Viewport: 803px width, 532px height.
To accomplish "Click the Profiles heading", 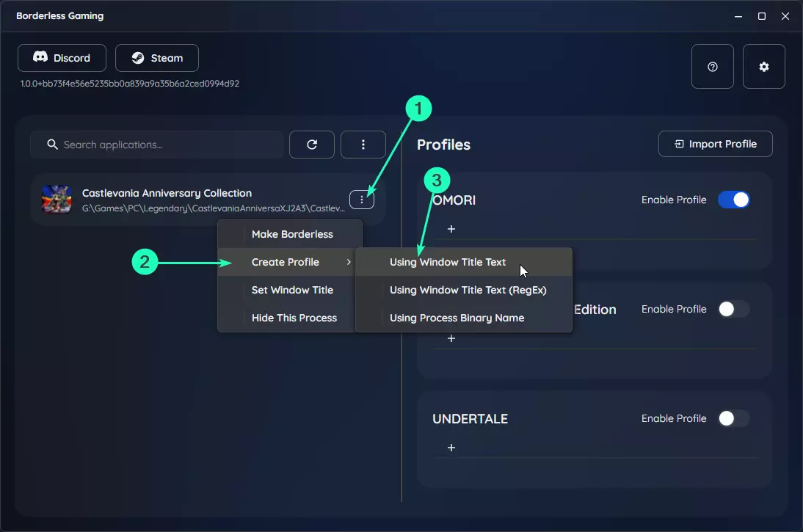I will click(x=443, y=145).
